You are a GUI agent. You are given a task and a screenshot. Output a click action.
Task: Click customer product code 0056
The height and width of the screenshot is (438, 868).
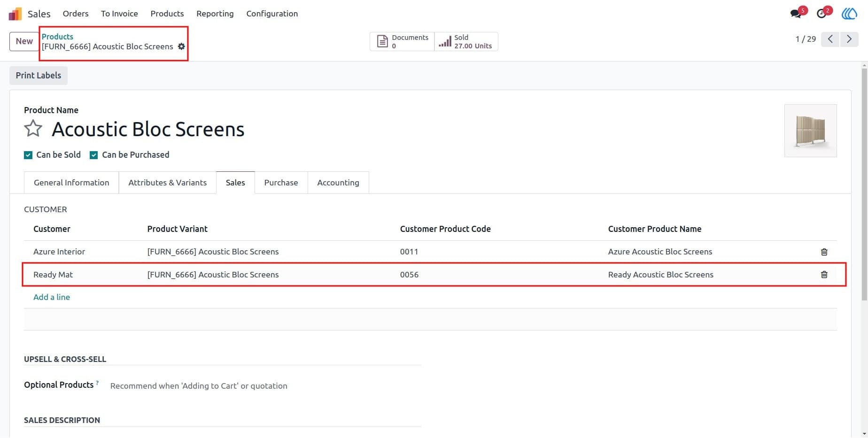click(409, 275)
